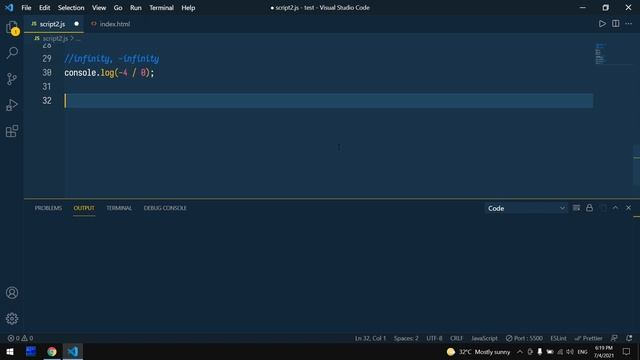Viewport: 640px width, 360px height.
Task: Open the Explorer view in activity bar
Action: 12,27
